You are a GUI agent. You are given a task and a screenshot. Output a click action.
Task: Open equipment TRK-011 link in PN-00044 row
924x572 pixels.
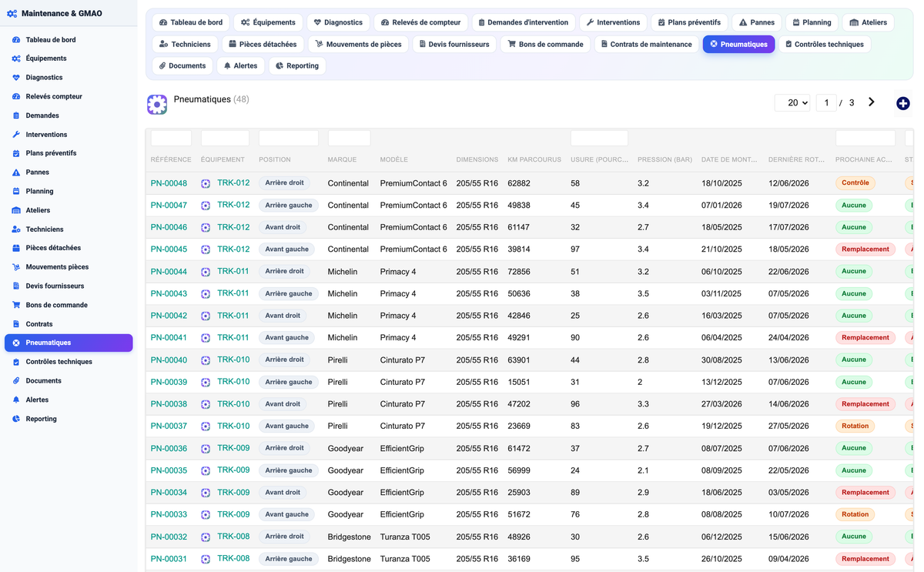point(233,271)
